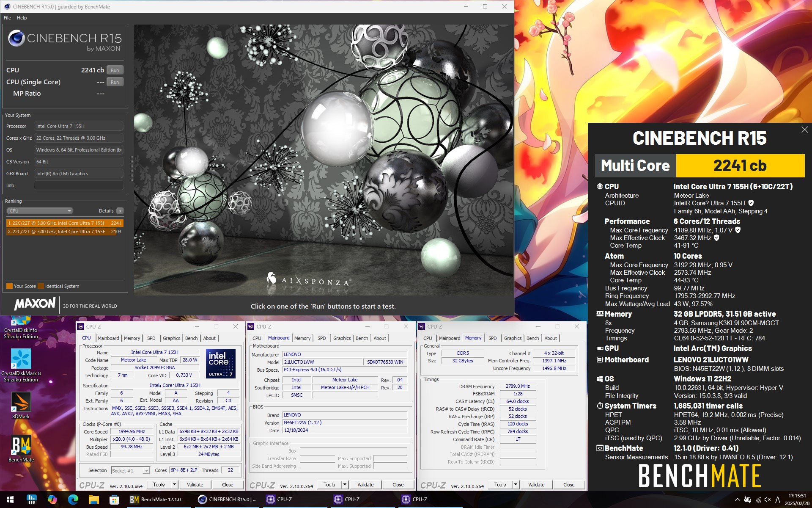Click Close button in second CPU-Z window
Viewport: 812px width, 508px height.
[x=398, y=485]
